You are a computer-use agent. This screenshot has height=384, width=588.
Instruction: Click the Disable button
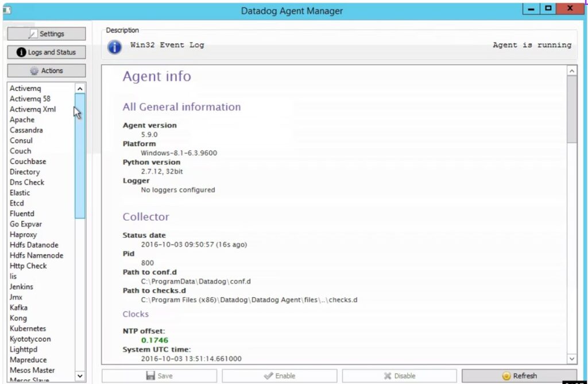pos(400,376)
